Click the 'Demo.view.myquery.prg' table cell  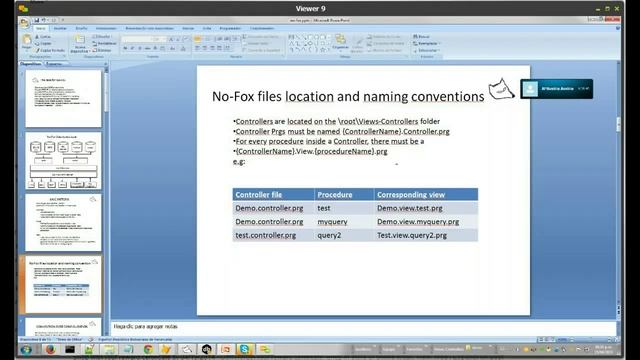[x=426, y=222]
